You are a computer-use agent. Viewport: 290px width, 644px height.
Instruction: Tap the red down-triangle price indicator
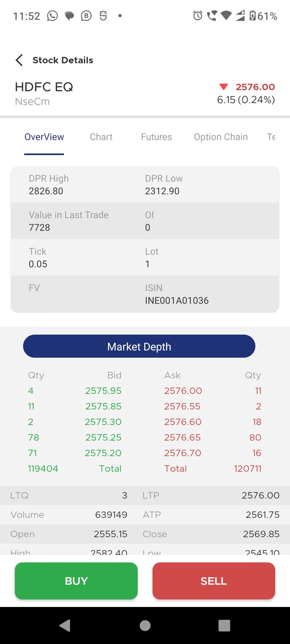click(223, 87)
